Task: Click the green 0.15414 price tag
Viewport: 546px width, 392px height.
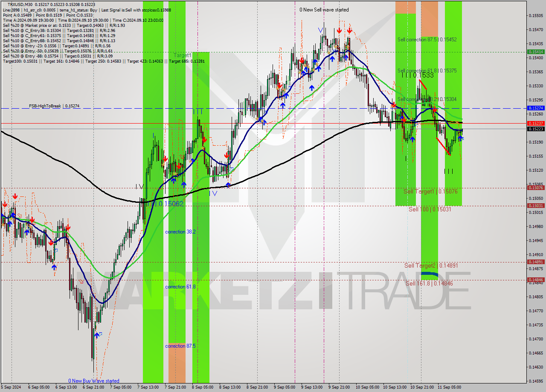Action: (536, 52)
